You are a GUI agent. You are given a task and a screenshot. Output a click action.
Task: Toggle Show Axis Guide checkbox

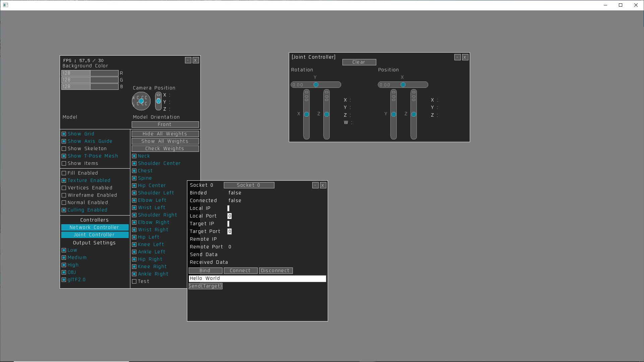click(x=64, y=141)
